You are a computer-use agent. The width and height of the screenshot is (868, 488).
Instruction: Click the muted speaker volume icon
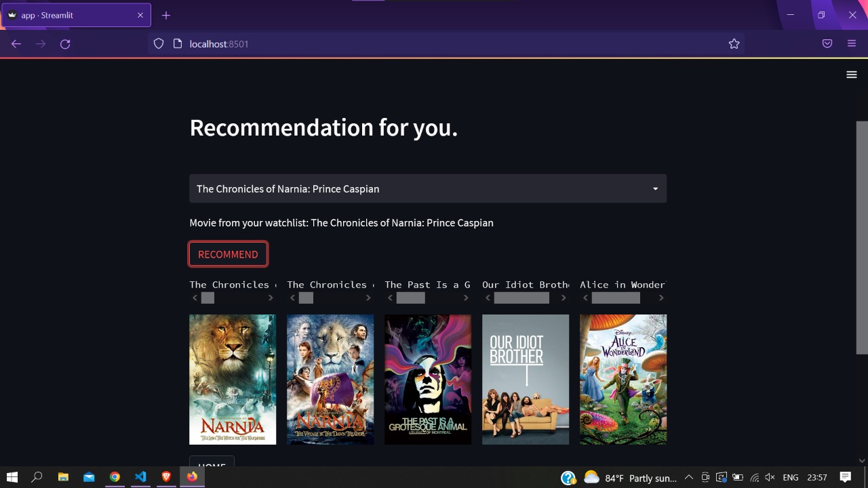(771, 478)
